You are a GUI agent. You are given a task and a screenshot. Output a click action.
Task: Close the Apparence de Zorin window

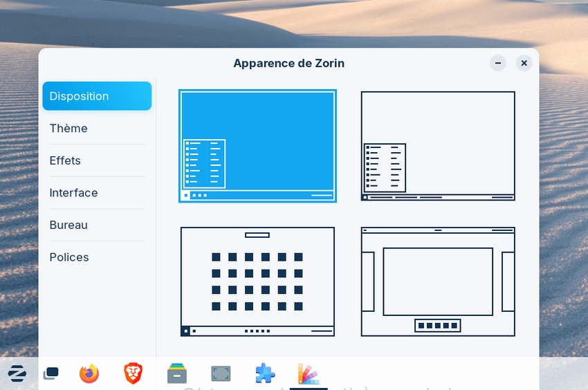pos(524,63)
